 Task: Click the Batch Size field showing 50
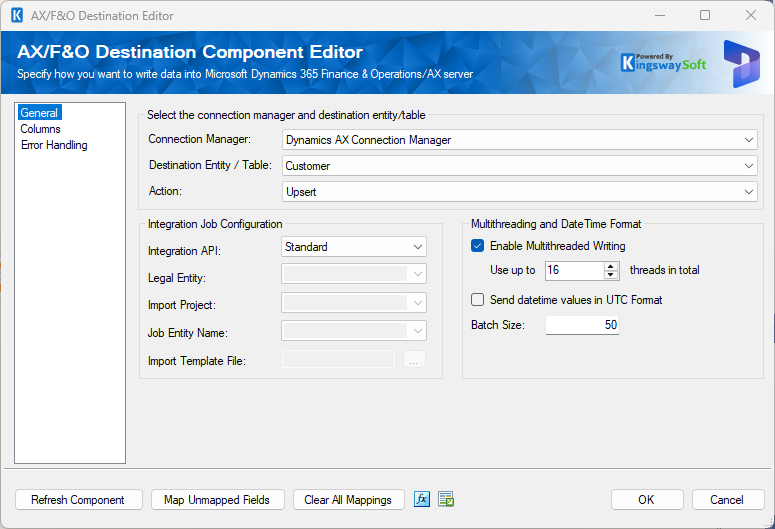pos(582,325)
